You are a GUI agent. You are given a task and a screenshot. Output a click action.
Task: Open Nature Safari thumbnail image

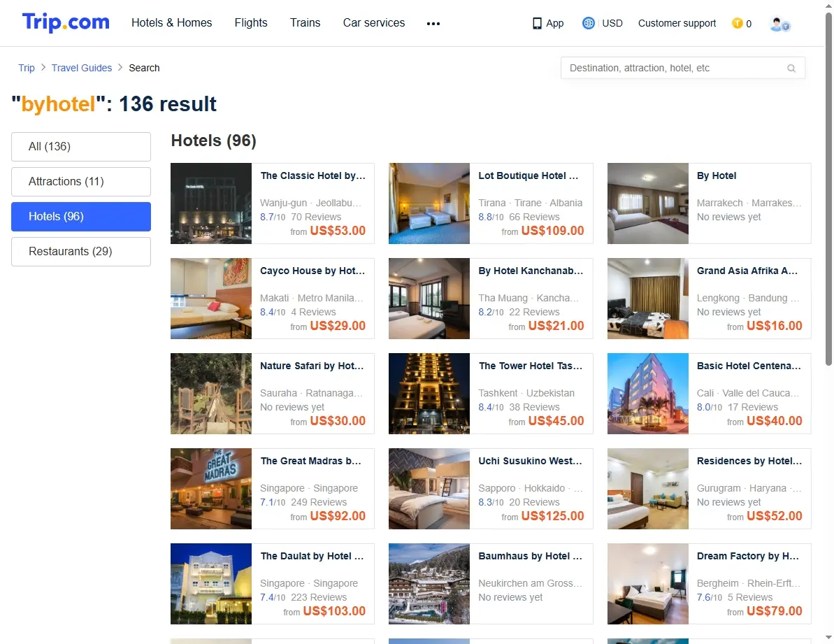click(x=211, y=394)
